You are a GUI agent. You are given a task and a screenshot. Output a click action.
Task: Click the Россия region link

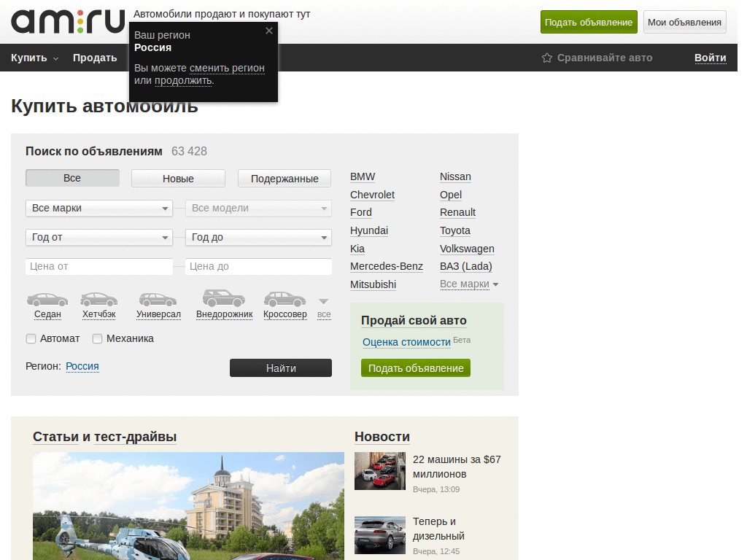(82, 366)
